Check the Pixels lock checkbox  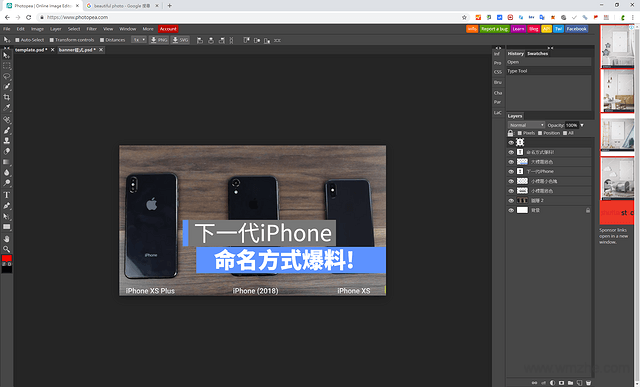(520, 133)
